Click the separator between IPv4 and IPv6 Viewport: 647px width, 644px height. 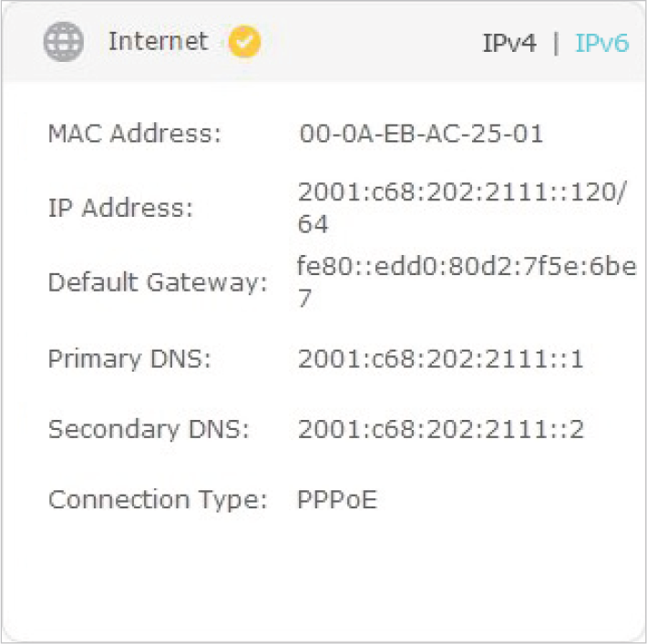pyautogui.click(x=556, y=44)
